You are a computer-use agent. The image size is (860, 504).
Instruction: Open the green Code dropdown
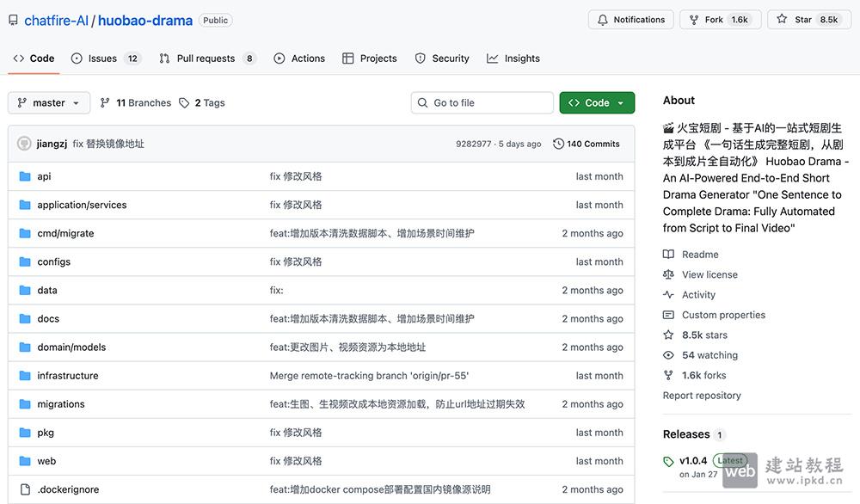(x=597, y=102)
